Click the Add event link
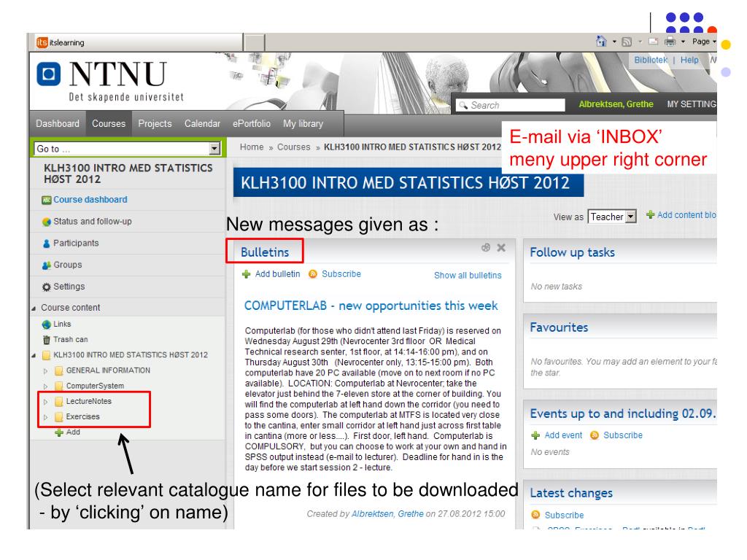Viewport: 747px width, 560px height. point(563,435)
